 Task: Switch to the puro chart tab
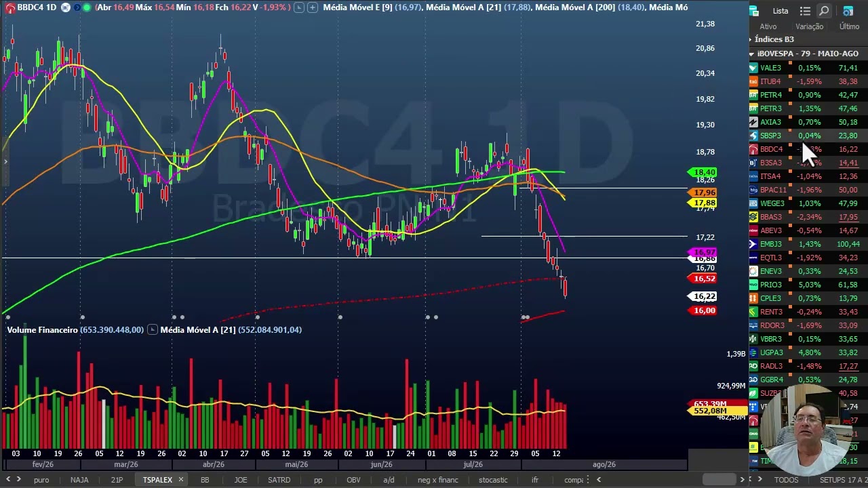point(41,480)
